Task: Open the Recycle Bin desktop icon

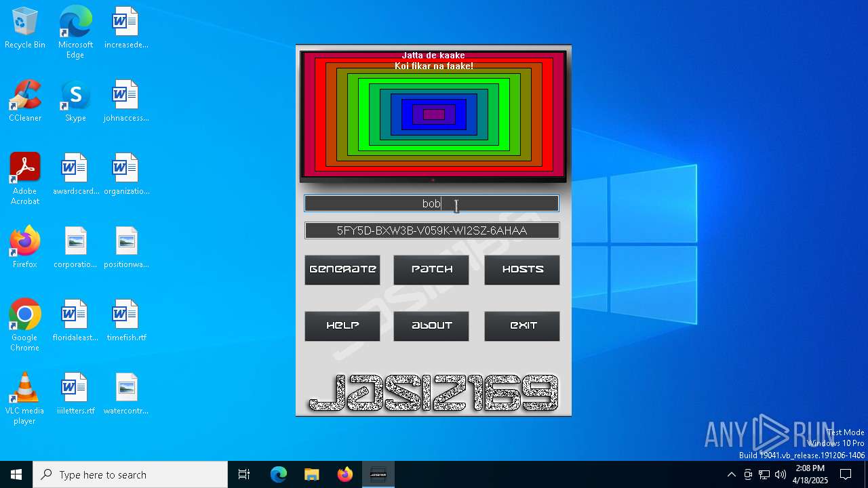Action: [x=25, y=28]
